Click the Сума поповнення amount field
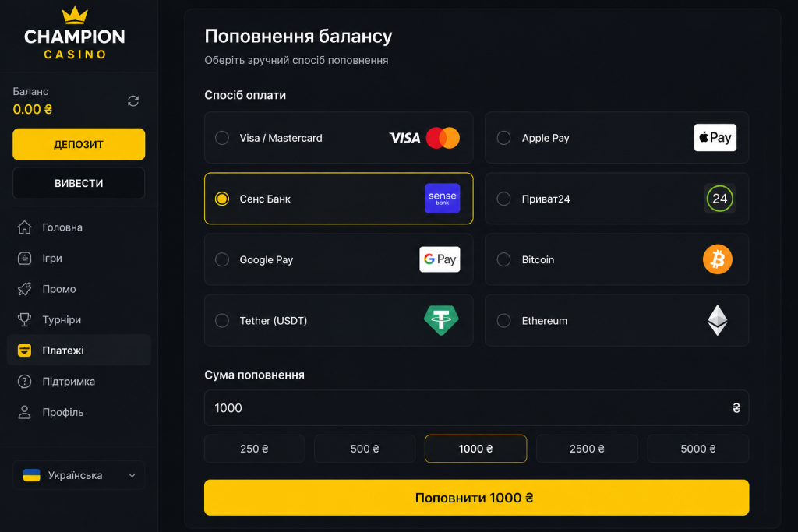The width and height of the screenshot is (798, 532). point(476,408)
